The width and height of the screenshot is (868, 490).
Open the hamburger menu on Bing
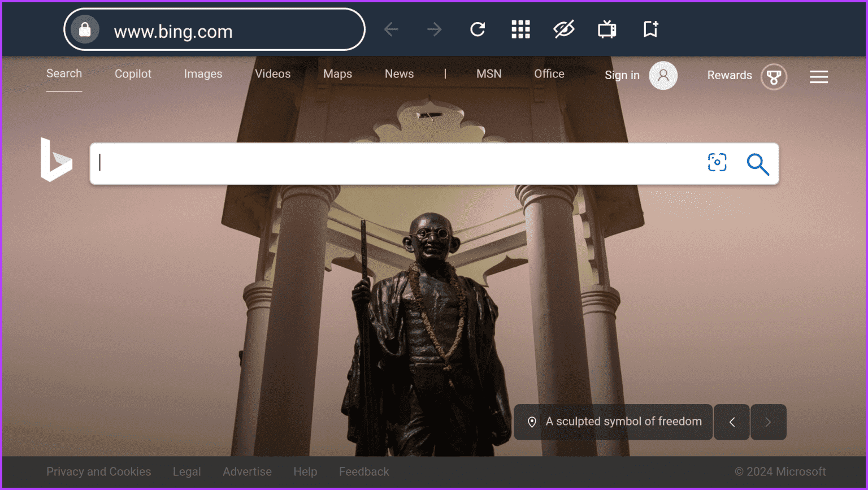pyautogui.click(x=818, y=77)
